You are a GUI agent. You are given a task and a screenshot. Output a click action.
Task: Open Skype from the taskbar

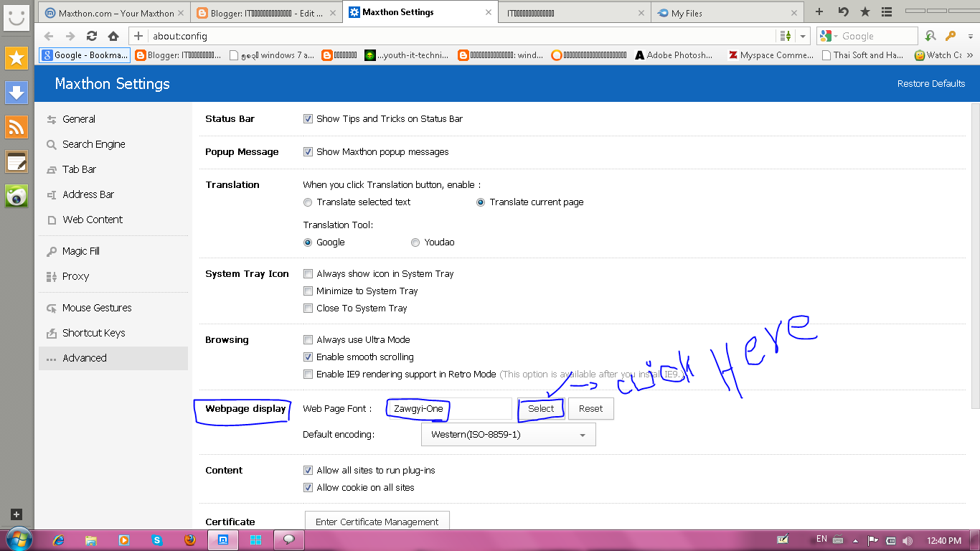pyautogui.click(x=157, y=540)
